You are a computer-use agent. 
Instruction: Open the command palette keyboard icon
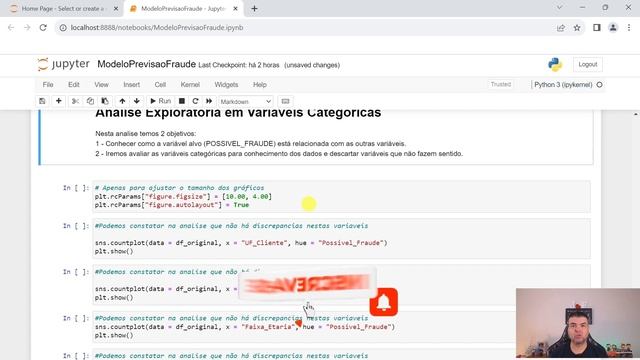[x=285, y=101]
